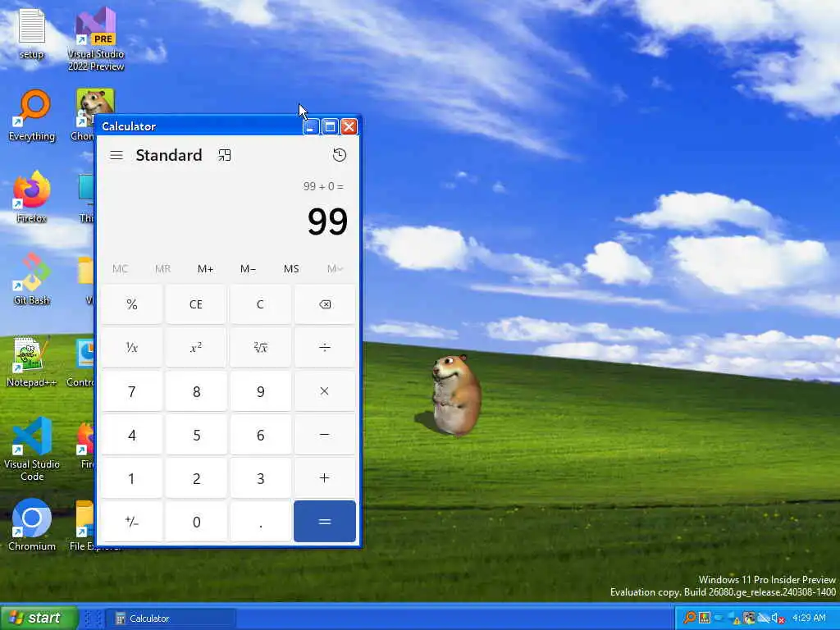Clear entry with CE
This screenshot has width=840, height=630.
(x=196, y=304)
